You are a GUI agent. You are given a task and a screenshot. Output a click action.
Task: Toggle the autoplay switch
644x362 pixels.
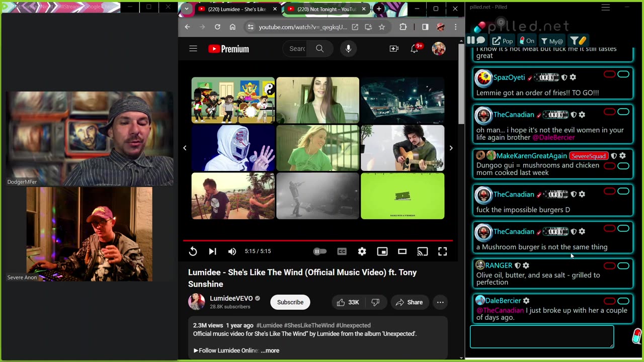pos(320,251)
